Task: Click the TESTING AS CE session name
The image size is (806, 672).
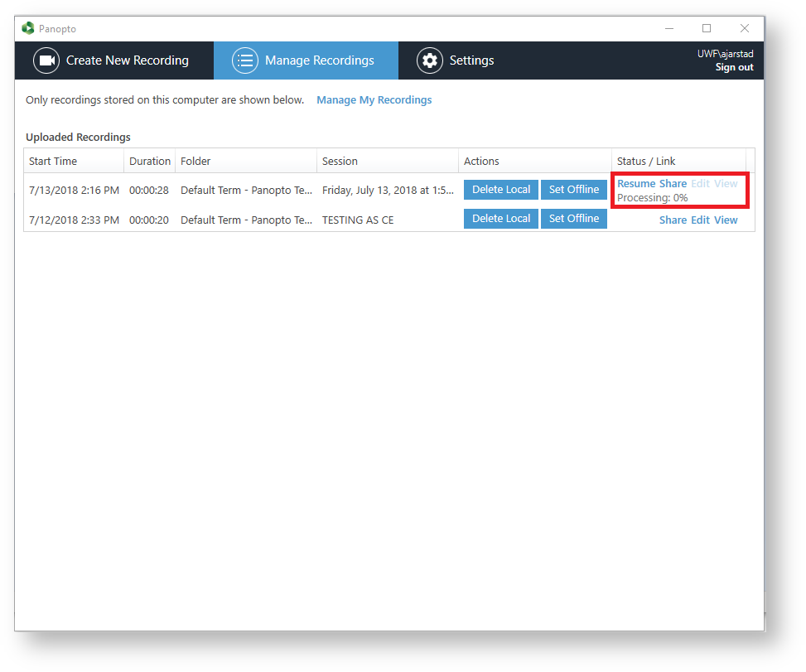Action: tap(358, 220)
